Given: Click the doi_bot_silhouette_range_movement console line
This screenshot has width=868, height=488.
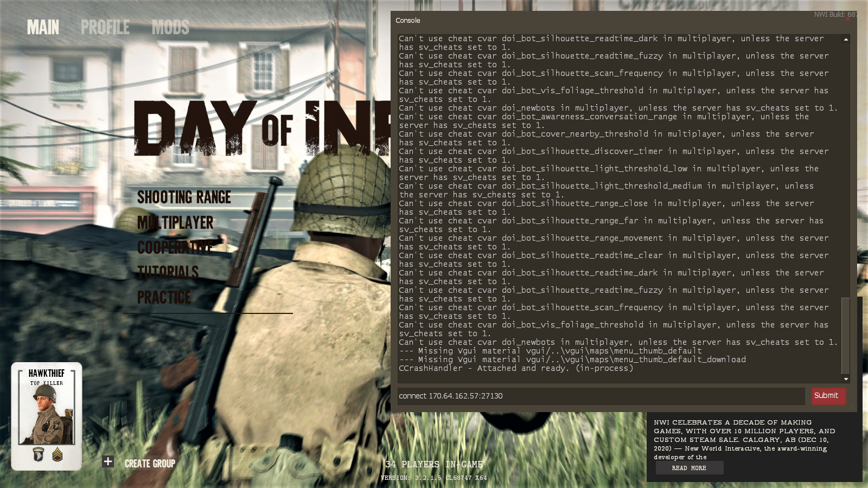Looking at the screenshot, I should pyautogui.click(x=614, y=242).
